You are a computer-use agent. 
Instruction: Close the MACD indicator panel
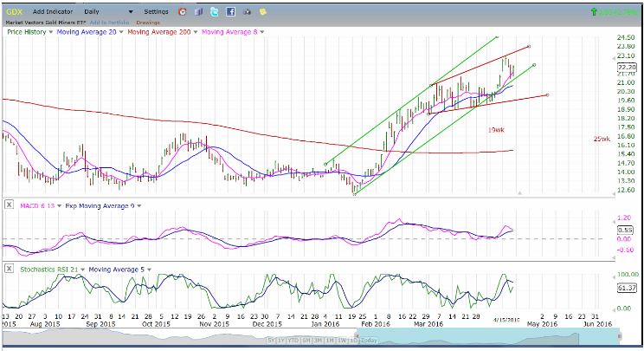9,205
